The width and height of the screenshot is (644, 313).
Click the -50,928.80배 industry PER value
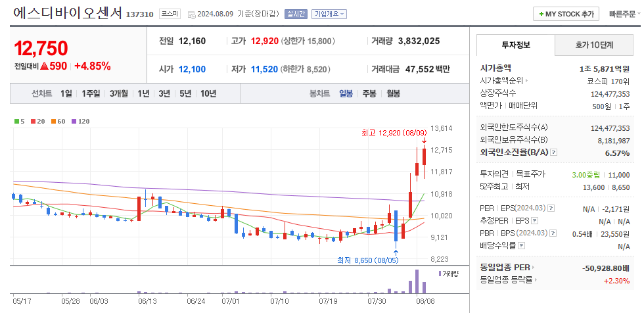[606, 268]
